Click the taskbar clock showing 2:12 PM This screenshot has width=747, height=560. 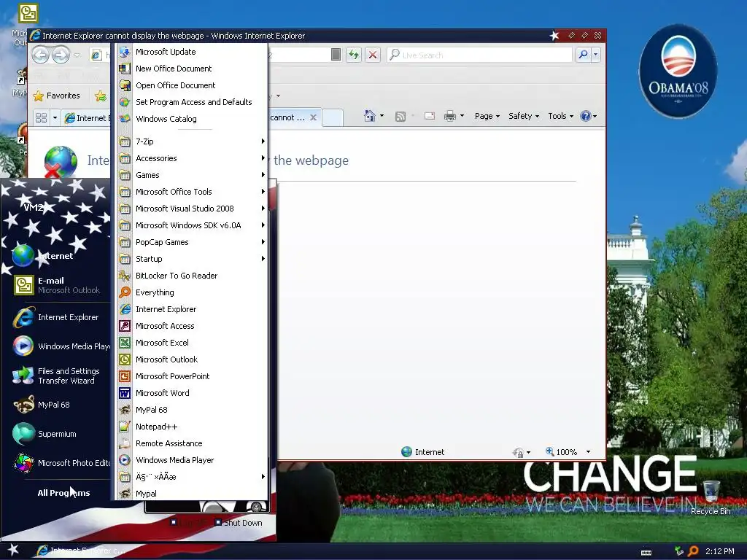click(x=719, y=551)
